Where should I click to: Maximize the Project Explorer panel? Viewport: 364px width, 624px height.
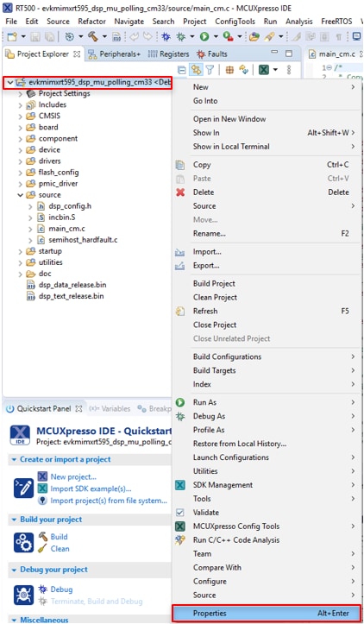[x=289, y=54]
